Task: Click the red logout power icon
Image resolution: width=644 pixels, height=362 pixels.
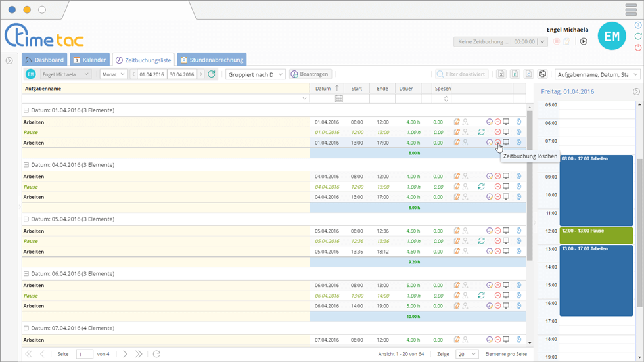Action: point(637,48)
